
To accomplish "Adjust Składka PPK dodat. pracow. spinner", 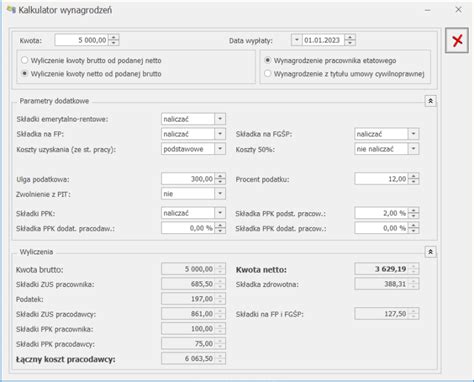I will tap(413, 228).
